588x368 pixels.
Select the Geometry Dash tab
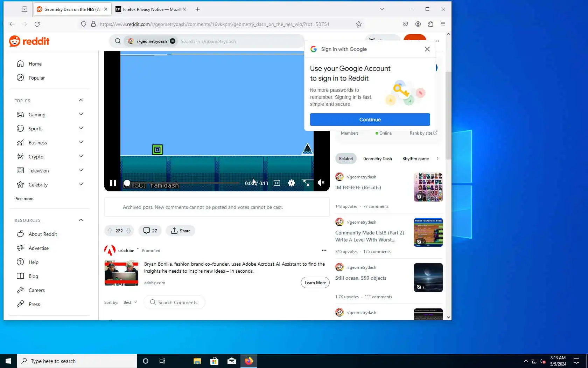(x=377, y=159)
